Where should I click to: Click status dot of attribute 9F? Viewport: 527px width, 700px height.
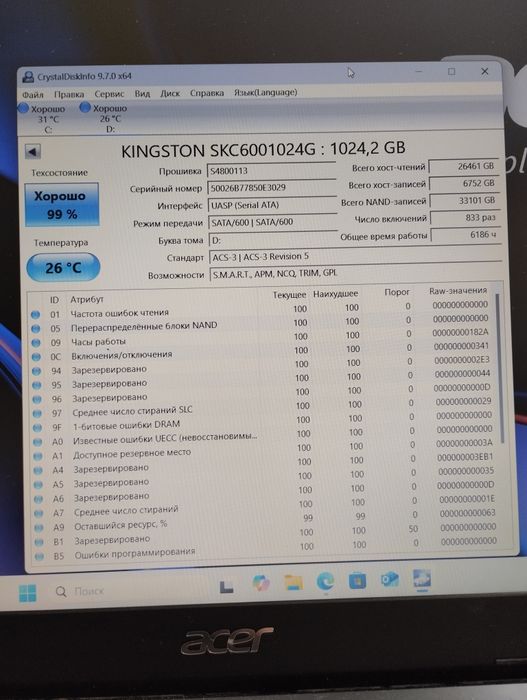38,428
